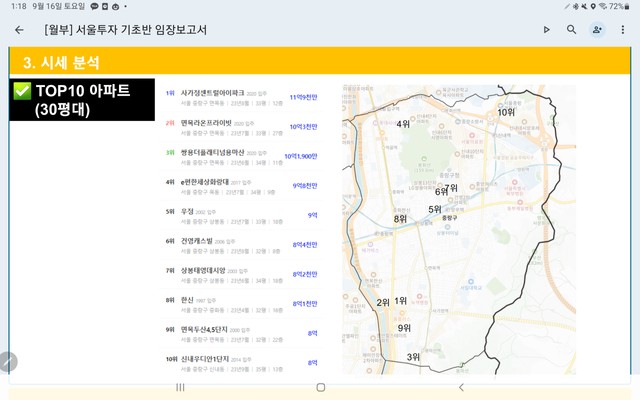Tap the 6위 marker on the map
The image size is (640, 400).
(x=441, y=192)
